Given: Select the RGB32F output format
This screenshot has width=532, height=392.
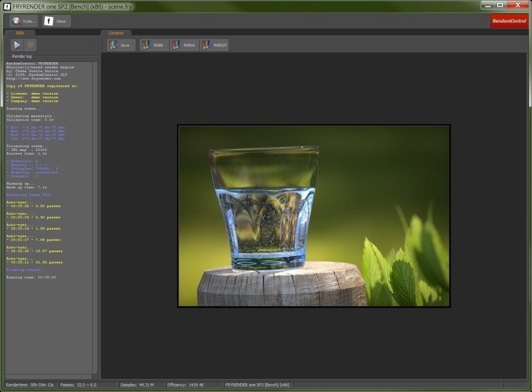Looking at the screenshot, I should pos(214,45).
